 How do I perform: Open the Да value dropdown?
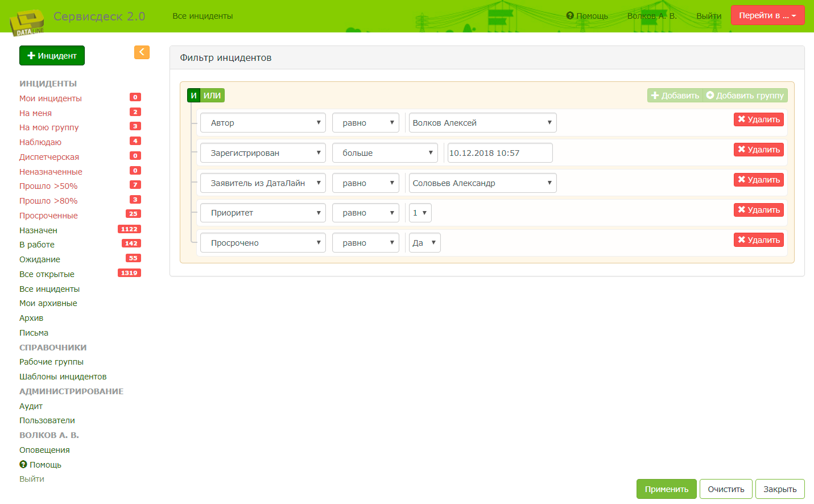pos(425,243)
